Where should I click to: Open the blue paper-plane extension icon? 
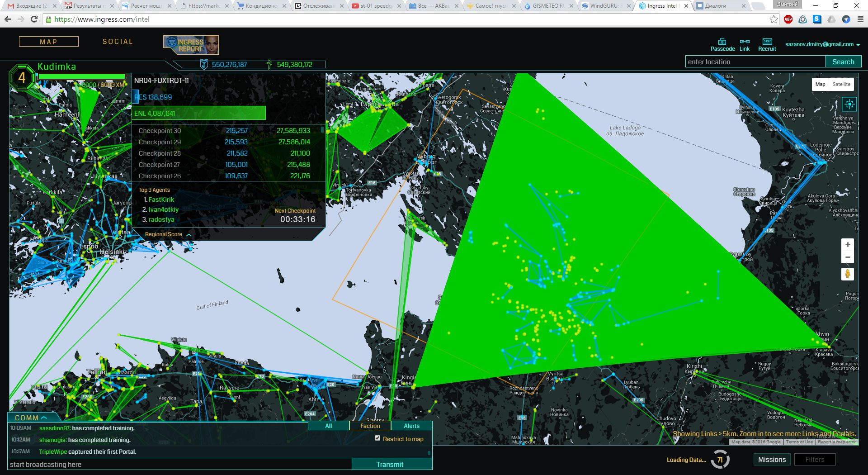[846, 19]
